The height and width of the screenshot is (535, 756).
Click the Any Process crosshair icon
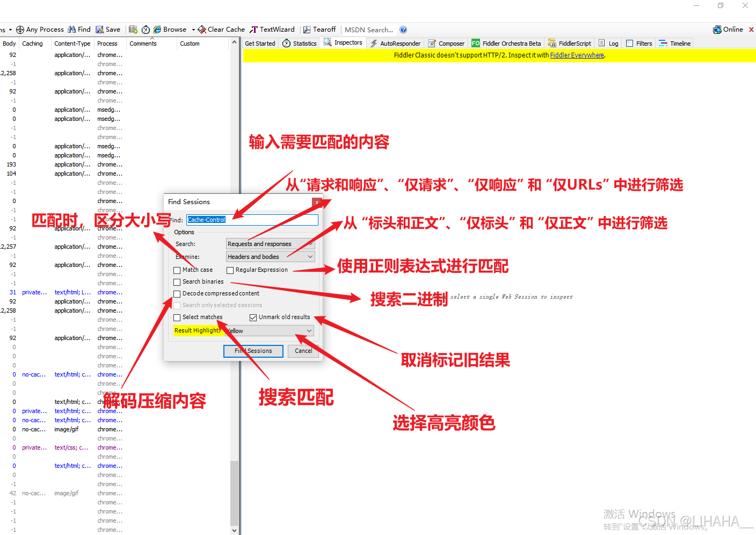(20, 30)
